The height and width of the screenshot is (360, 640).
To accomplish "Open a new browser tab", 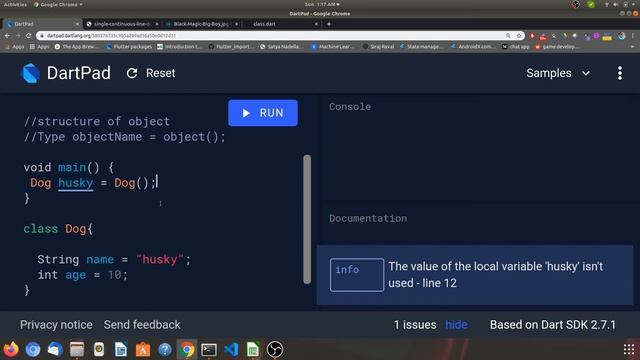I will [329, 24].
